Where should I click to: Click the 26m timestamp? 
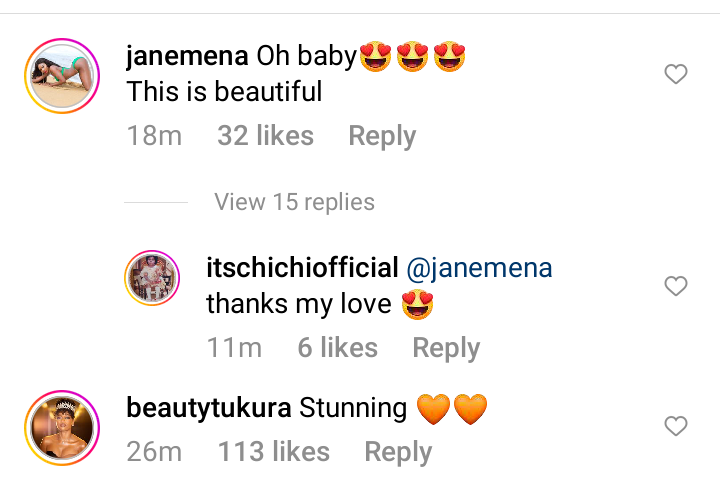coord(154,452)
